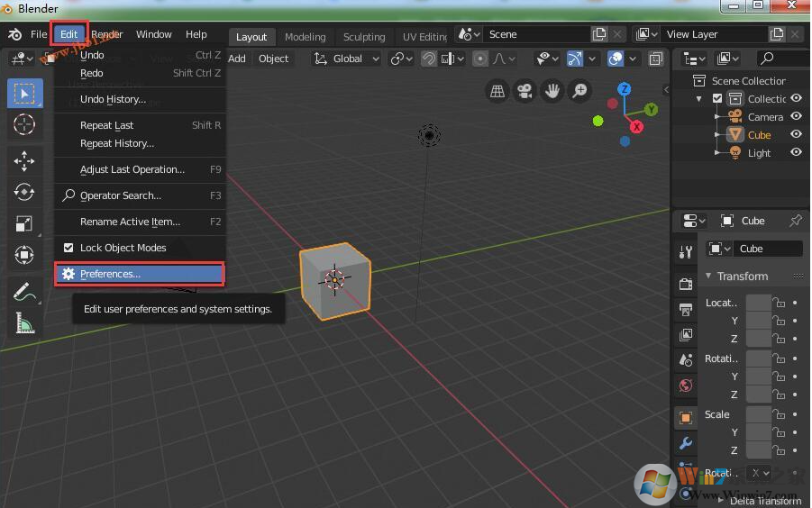Image resolution: width=812 pixels, height=508 pixels.
Task: Click the Location Y value field
Action: (758, 321)
